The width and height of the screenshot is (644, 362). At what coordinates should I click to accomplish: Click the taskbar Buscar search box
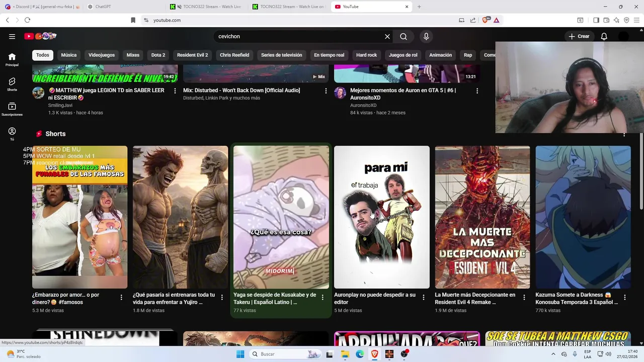[x=285, y=354]
